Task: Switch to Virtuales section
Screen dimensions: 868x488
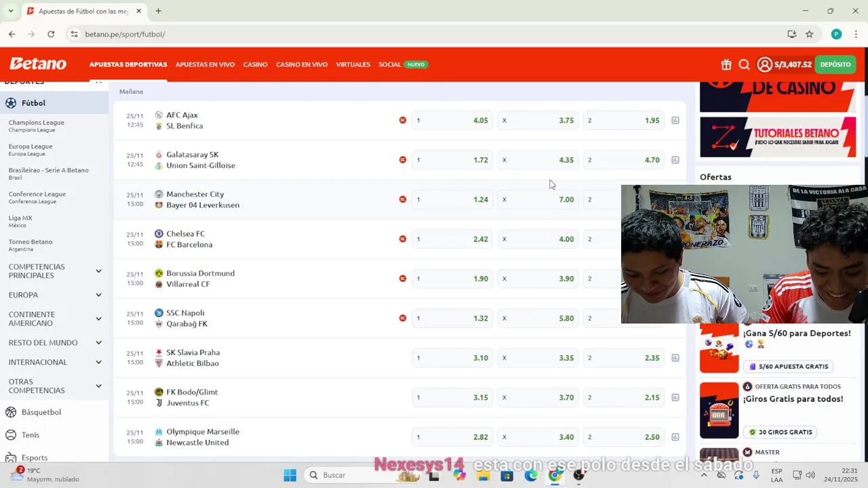Action: point(353,64)
